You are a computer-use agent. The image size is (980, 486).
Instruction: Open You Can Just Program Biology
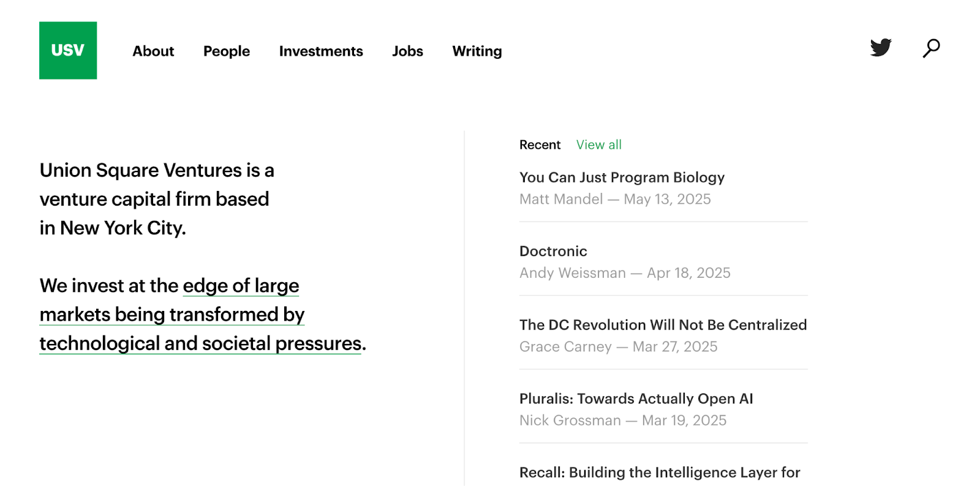(622, 178)
